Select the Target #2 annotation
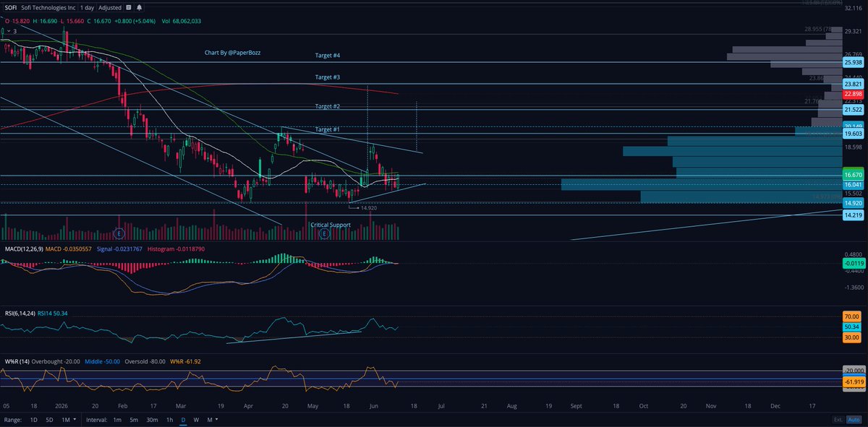 tap(328, 106)
